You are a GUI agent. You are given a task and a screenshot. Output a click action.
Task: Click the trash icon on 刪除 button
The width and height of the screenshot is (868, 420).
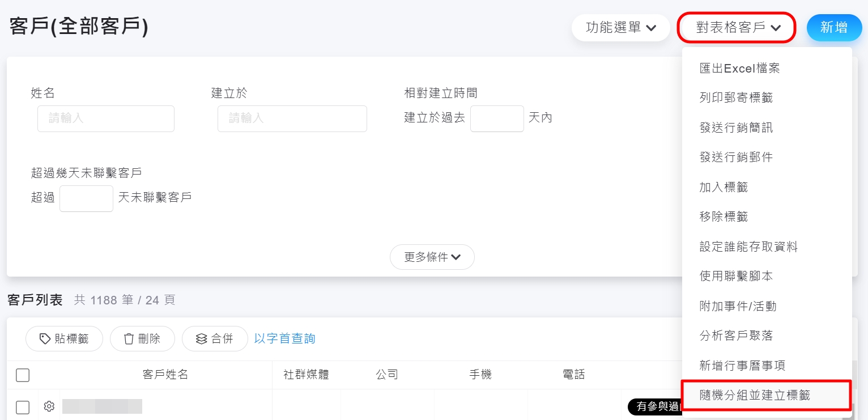(129, 339)
